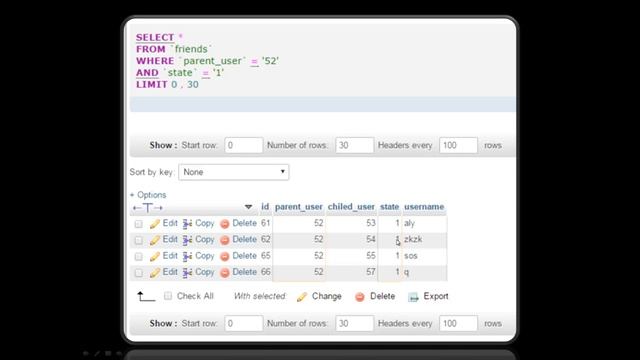The image size is (640, 360).
Task: Click the Copy icon in row 66
Action: click(187, 273)
